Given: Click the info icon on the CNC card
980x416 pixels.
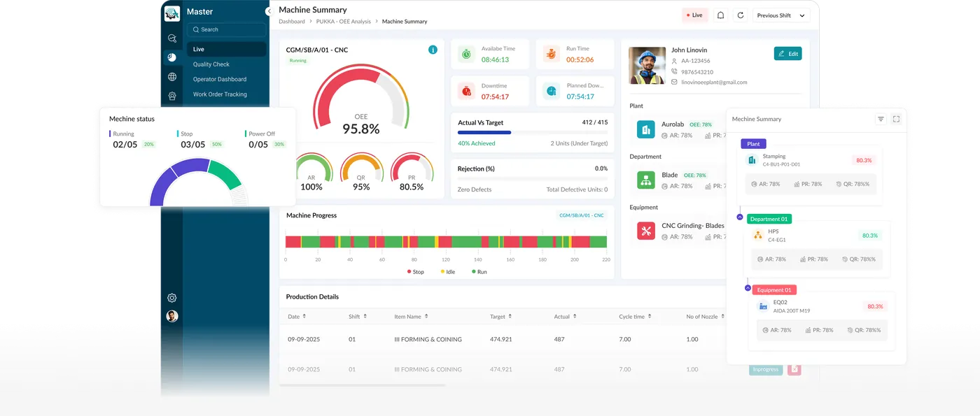Looking at the screenshot, I should 433,50.
